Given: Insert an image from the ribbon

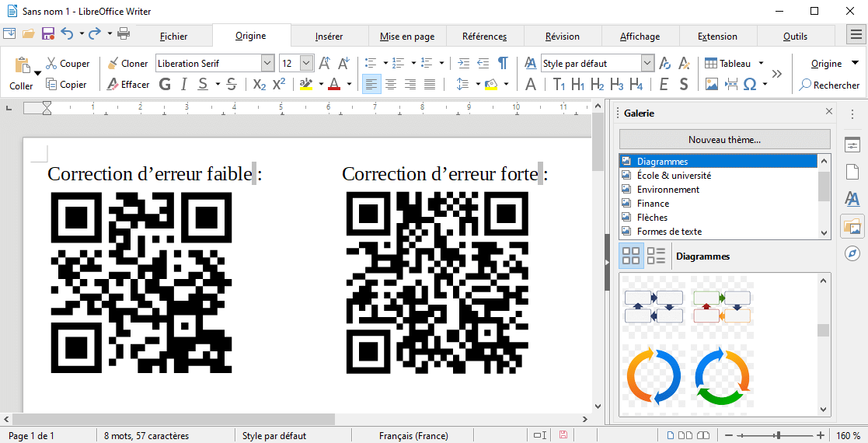Looking at the screenshot, I should (711, 84).
